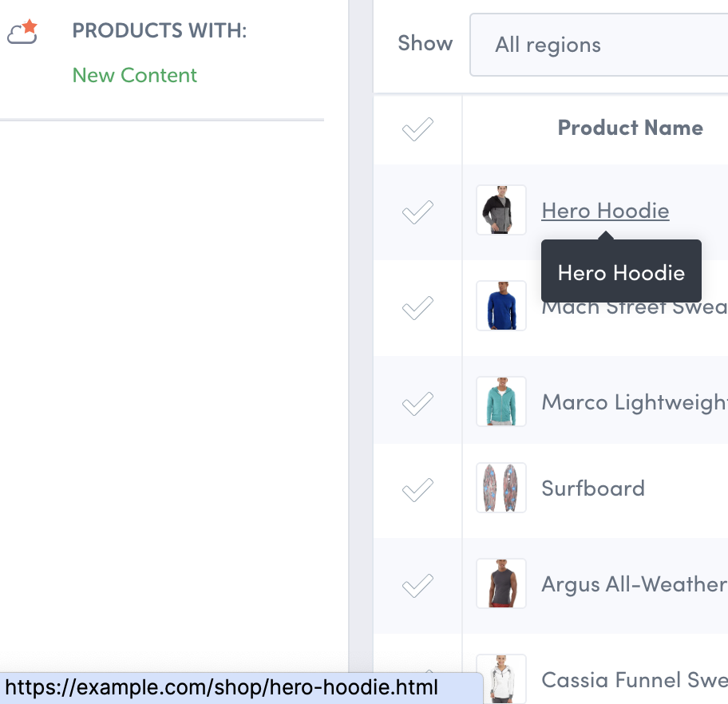
Task: Select the Hero Hoodie row checkmark
Action: pyautogui.click(x=417, y=212)
